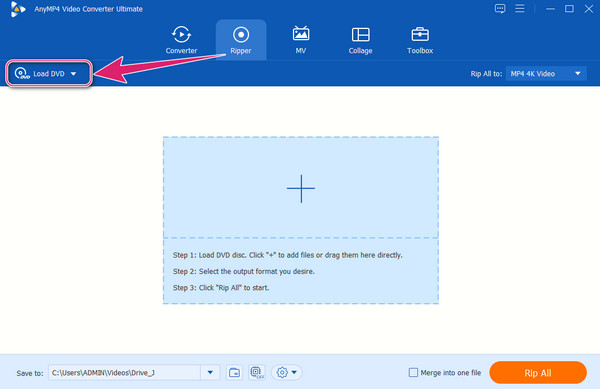Click the 'Step 3: Click Rip All' text
Image resolution: width=600 pixels, height=389 pixels.
[x=221, y=288]
